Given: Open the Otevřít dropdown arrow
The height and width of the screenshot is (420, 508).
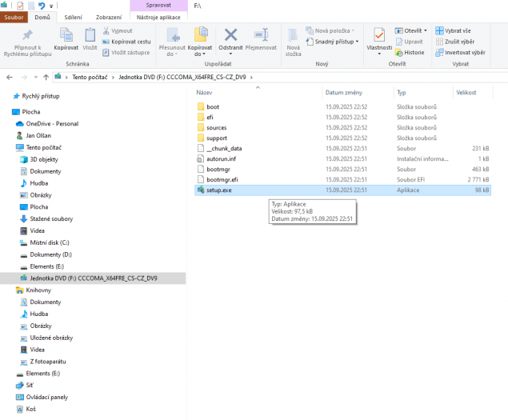Looking at the screenshot, I should [426, 30].
